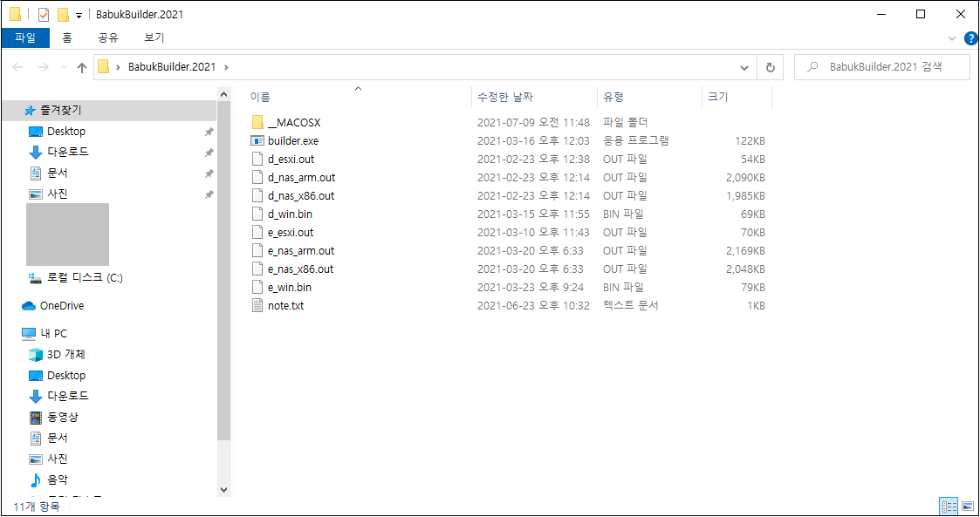Open pinned 다운로드 under 즐겨찾기
This screenshot has width=980, height=517.
[x=67, y=152]
